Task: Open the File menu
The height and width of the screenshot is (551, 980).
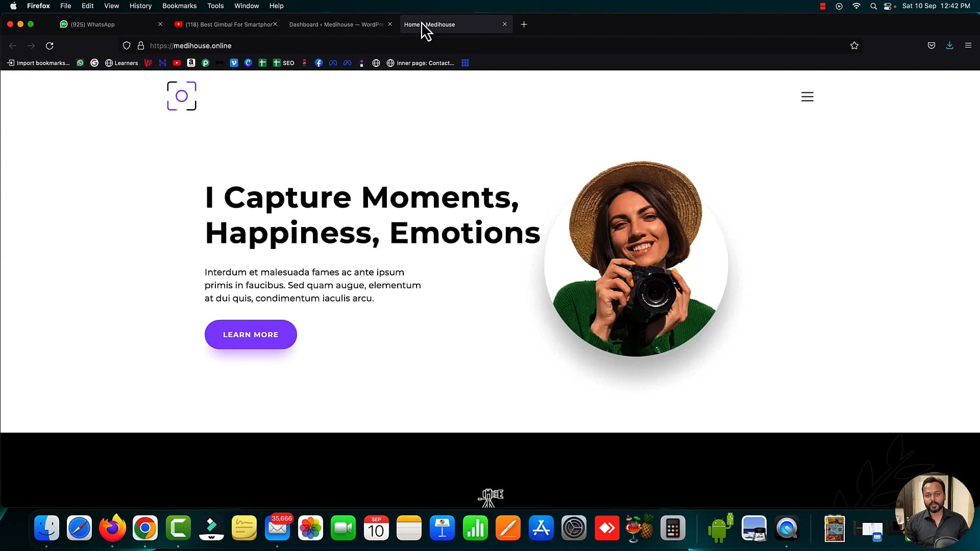Action: pyautogui.click(x=65, y=6)
